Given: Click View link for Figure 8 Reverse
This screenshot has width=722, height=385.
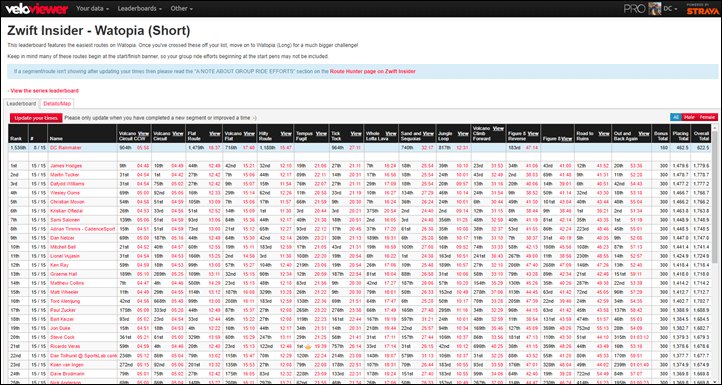Looking at the screenshot, I should (x=533, y=134).
